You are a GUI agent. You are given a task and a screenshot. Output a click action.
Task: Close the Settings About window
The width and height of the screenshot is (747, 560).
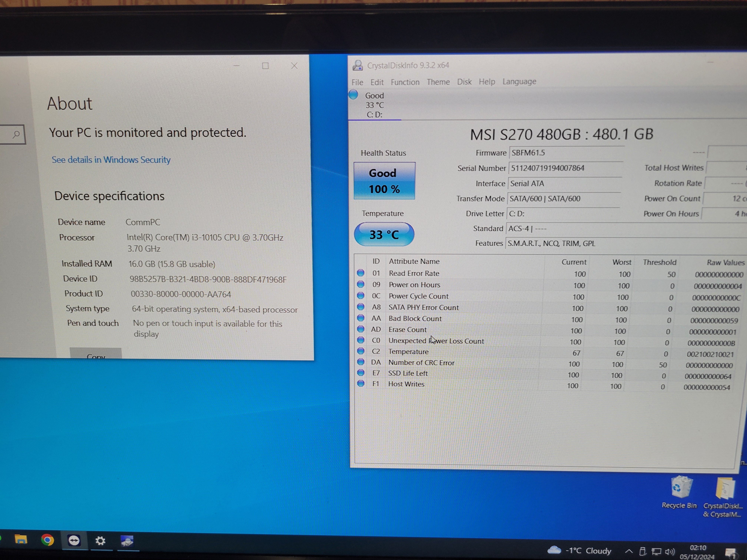pos(294,66)
